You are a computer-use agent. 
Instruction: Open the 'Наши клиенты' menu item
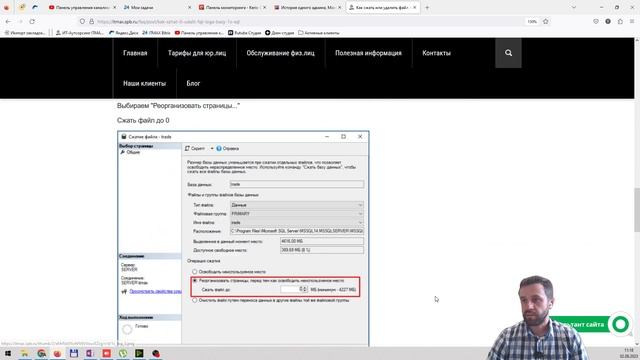(144, 83)
